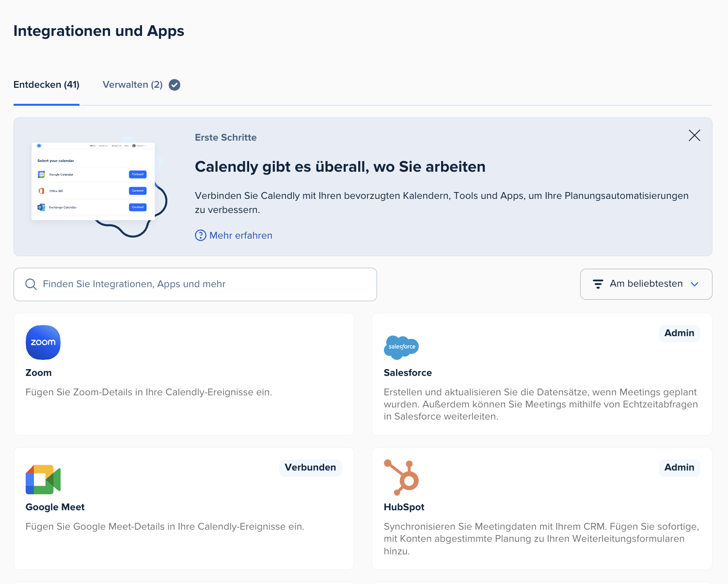Focus the Finden Sie Integrationen search field
The height and width of the screenshot is (584, 728).
[195, 284]
